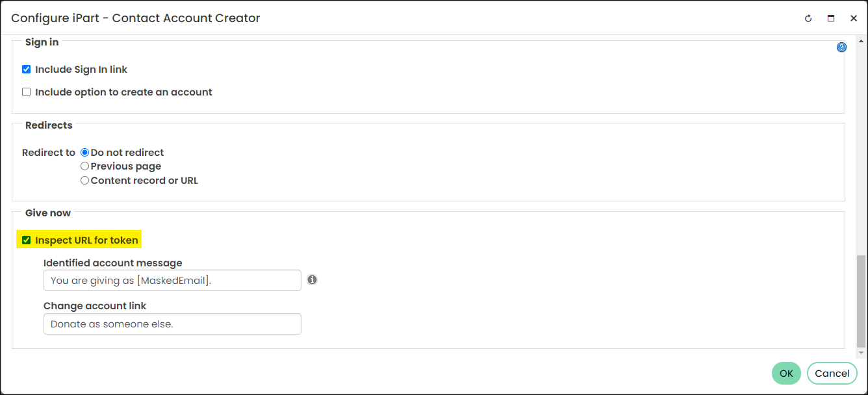Maximize the Configure iPart dialog window

(831, 18)
